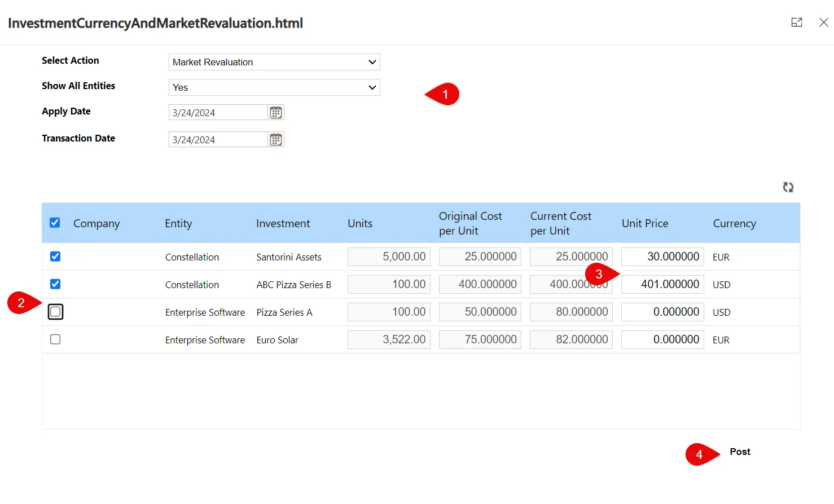Click the Company column header
Image resolution: width=834 pixels, height=504 pixels.
[96, 223]
